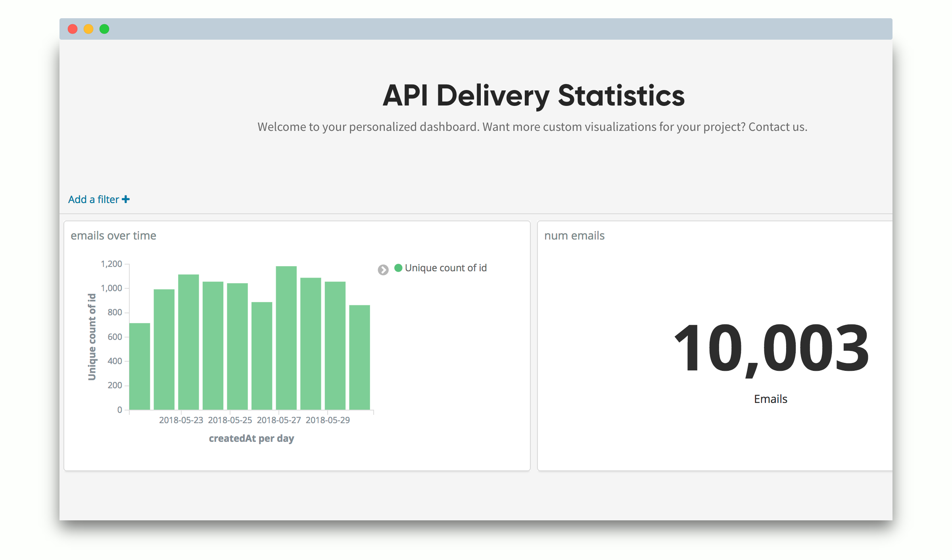Screen dimensions: 952x560
Task: Click the 2018-05-27 axis label
Action: click(x=279, y=420)
